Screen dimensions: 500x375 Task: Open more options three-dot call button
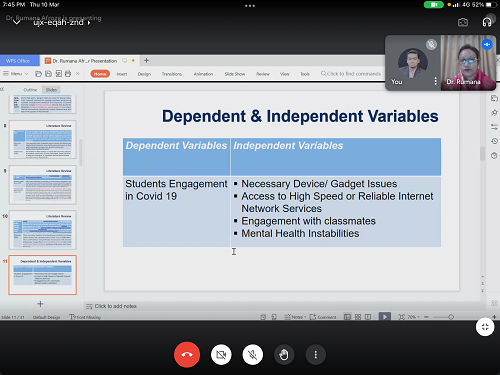315,355
